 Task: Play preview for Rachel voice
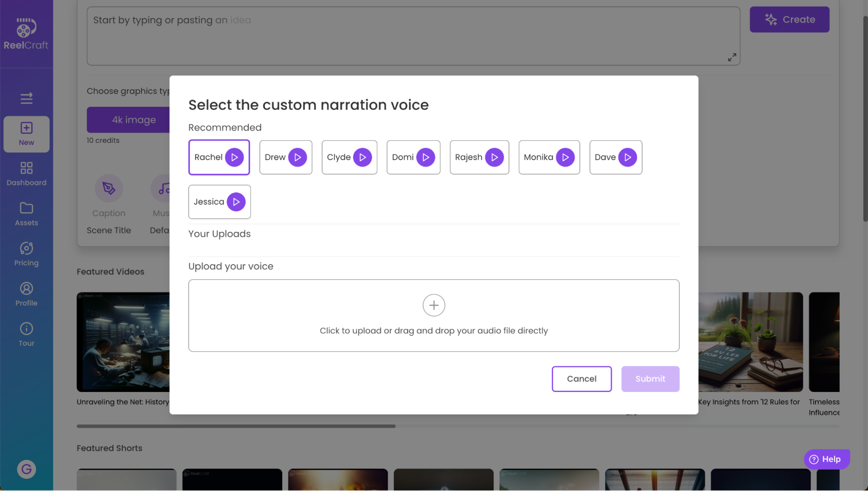pyautogui.click(x=234, y=157)
